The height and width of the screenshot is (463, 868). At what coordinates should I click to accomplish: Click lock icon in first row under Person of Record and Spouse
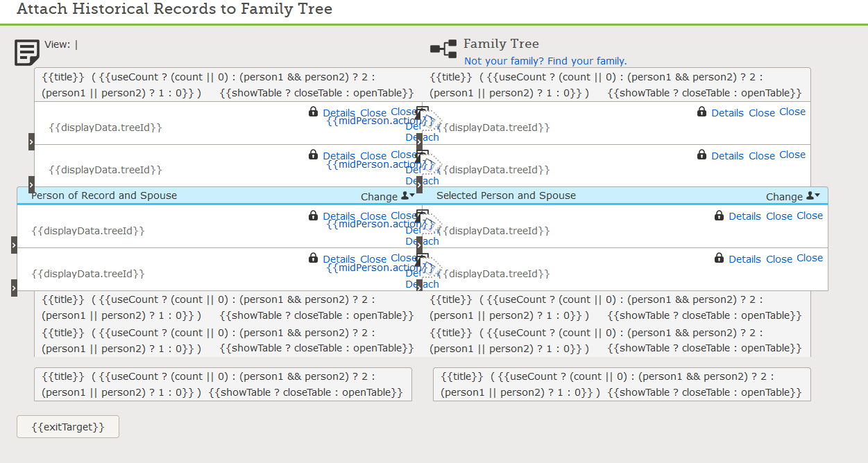point(313,216)
